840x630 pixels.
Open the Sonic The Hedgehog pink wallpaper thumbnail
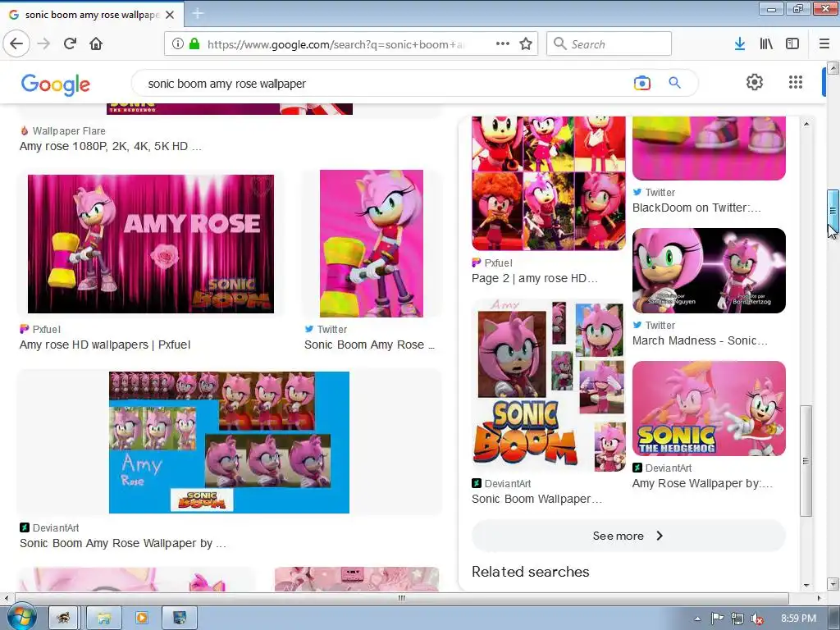point(709,409)
